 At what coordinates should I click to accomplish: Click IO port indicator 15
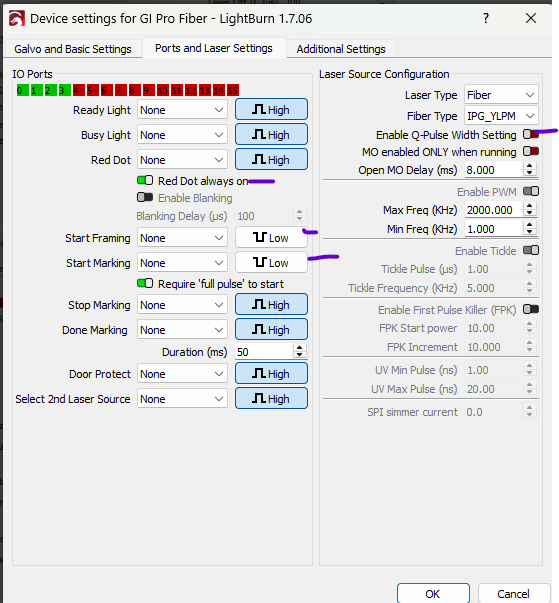[233, 90]
